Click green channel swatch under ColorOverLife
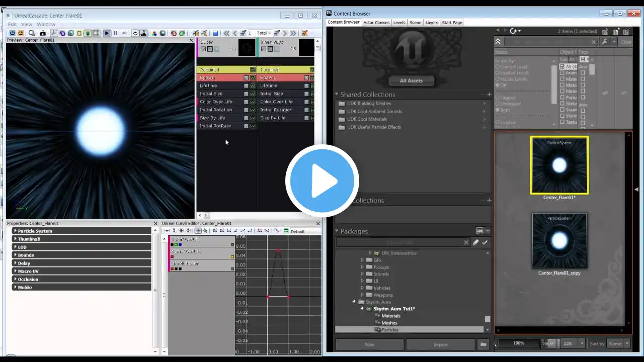 pyautogui.click(x=176, y=245)
